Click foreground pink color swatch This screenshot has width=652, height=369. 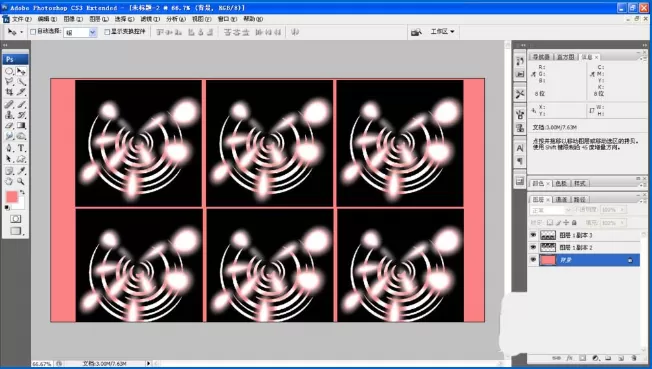pyautogui.click(x=12, y=197)
